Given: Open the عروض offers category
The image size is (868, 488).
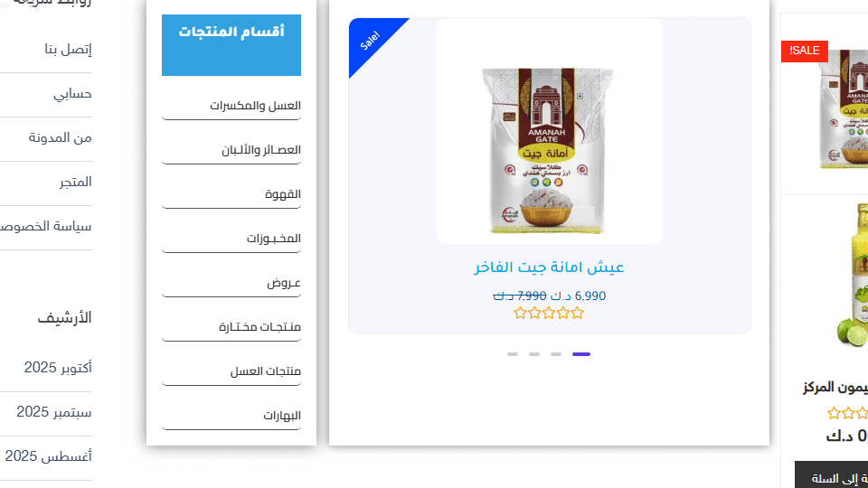Looking at the screenshot, I should pos(284,283).
